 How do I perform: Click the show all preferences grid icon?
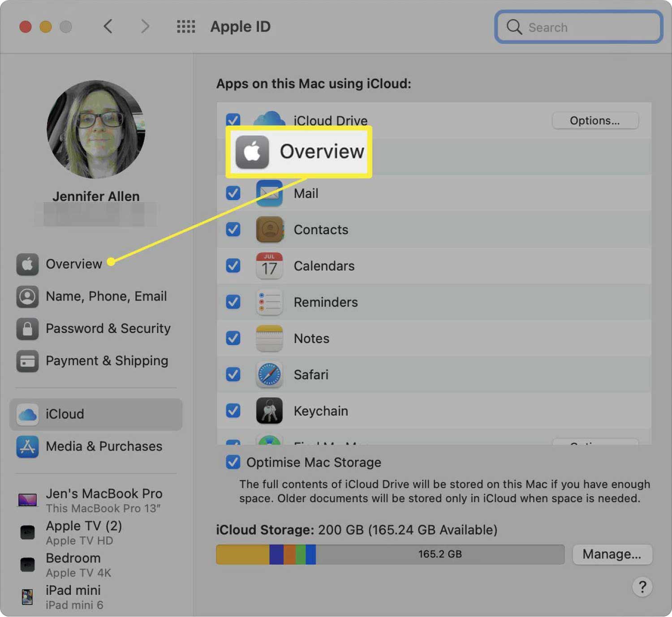tap(185, 26)
